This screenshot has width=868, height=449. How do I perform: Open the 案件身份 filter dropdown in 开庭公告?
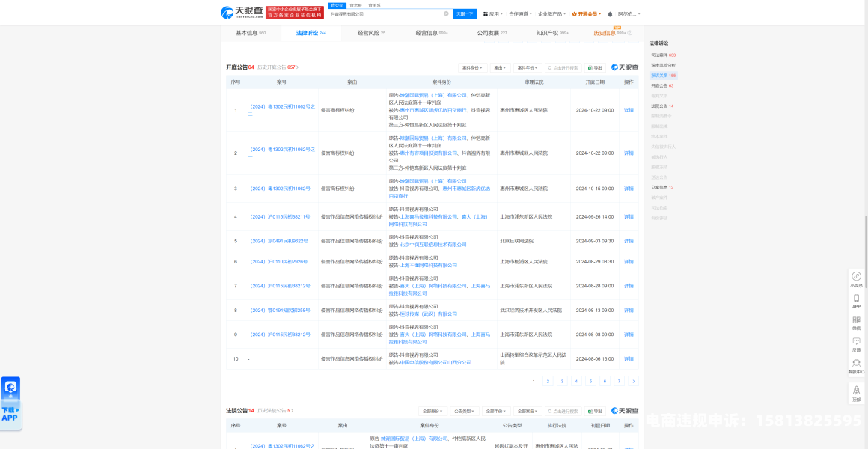[473, 67]
